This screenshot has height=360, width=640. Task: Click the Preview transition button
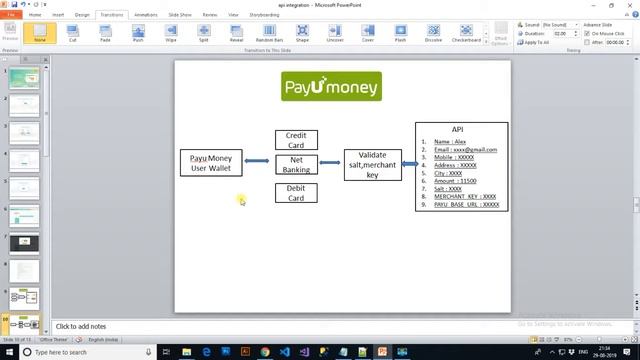coord(10,32)
